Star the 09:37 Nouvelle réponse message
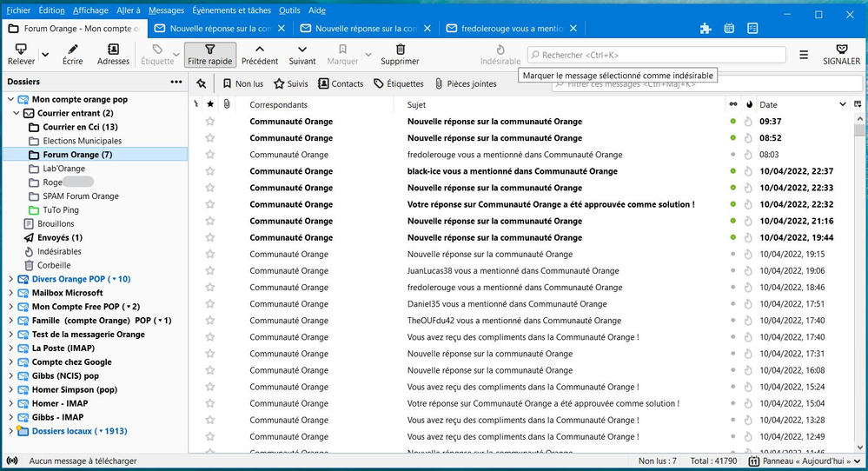868x471 pixels. (x=209, y=122)
